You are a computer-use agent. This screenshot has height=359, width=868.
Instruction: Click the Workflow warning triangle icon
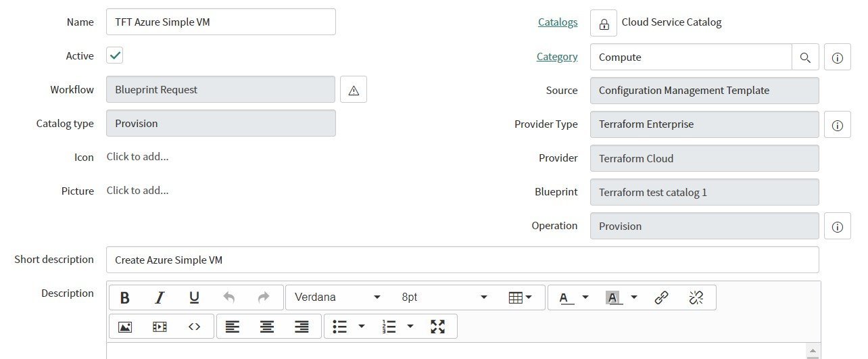(354, 90)
